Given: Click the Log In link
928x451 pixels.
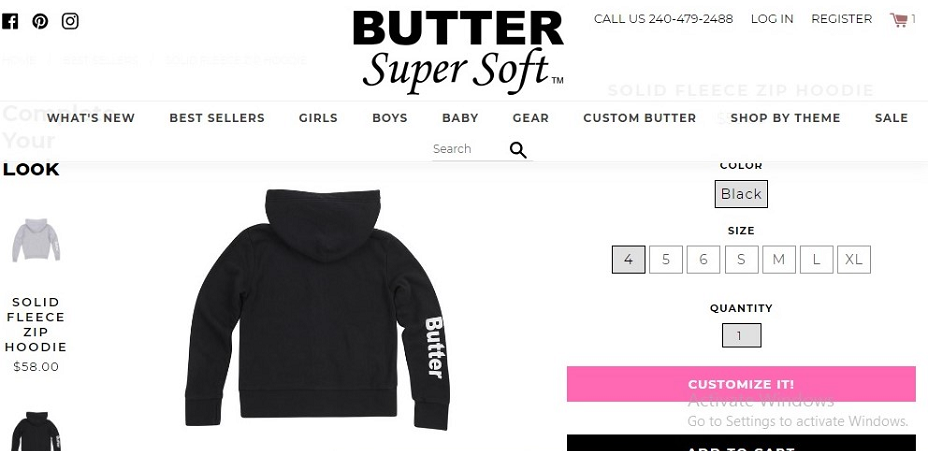Looking at the screenshot, I should click(772, 19).
